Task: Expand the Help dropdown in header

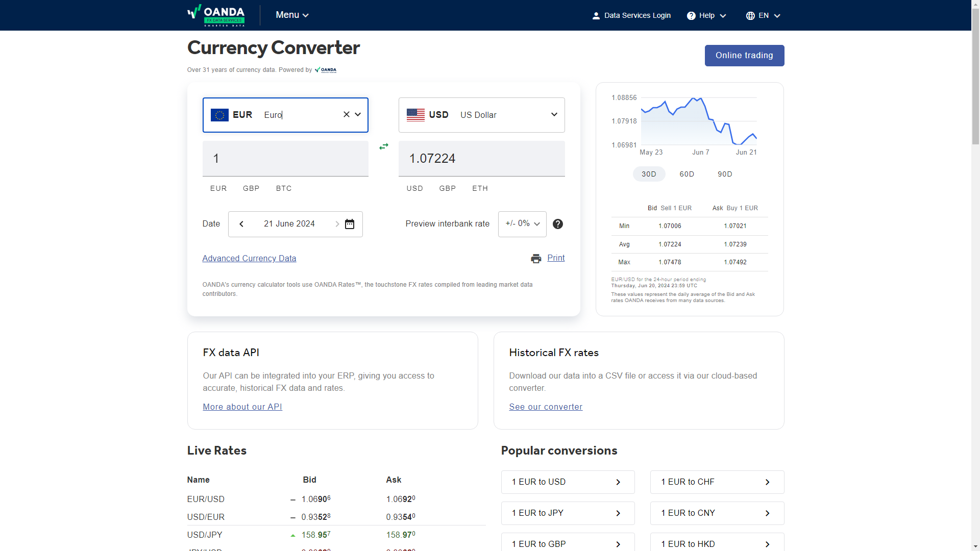Action: coord(707,16)
